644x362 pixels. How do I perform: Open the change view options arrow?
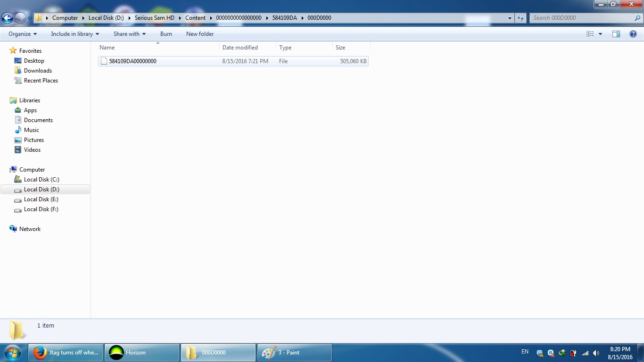tap(600, 34)
